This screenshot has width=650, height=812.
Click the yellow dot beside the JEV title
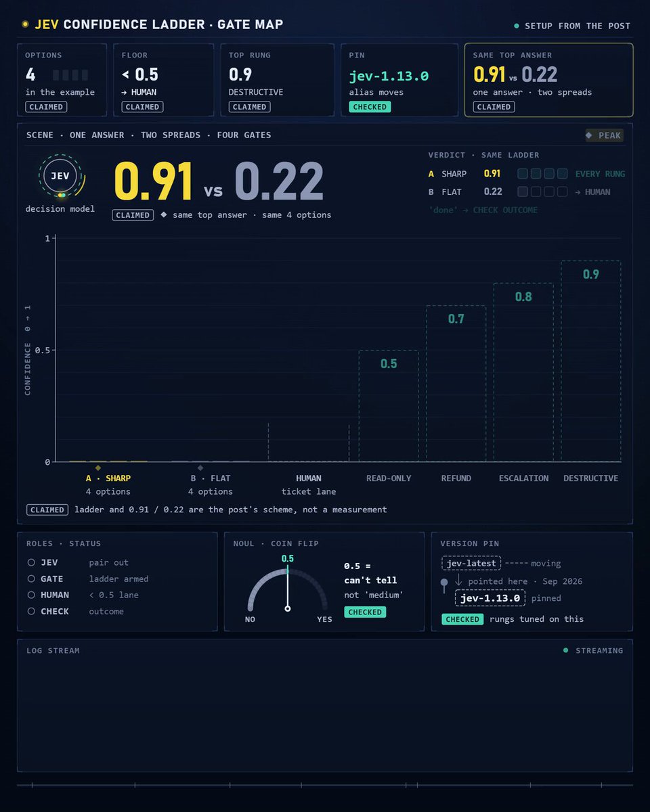[x=25, y=24]
